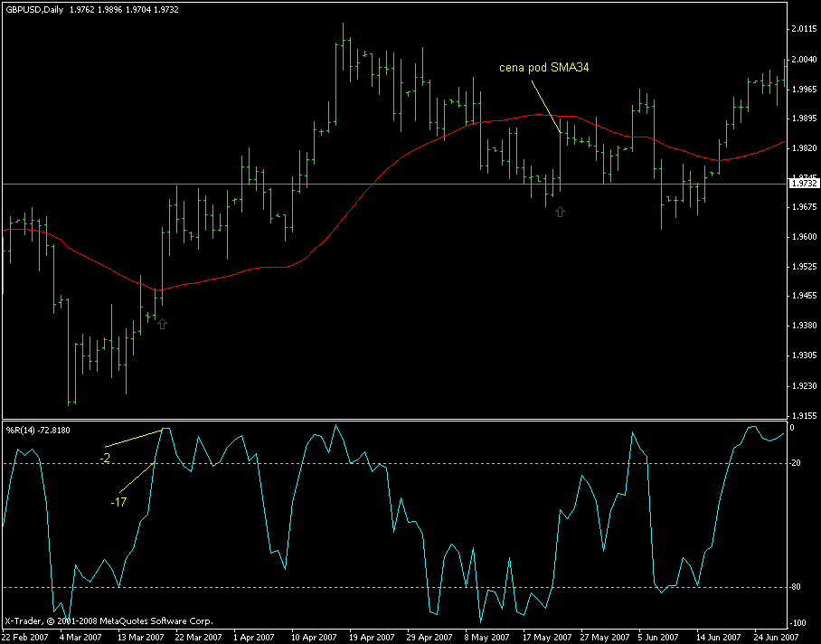Click the 1.9455 price scale value
This screenshot has height=644, width=821.
(805, 296)
